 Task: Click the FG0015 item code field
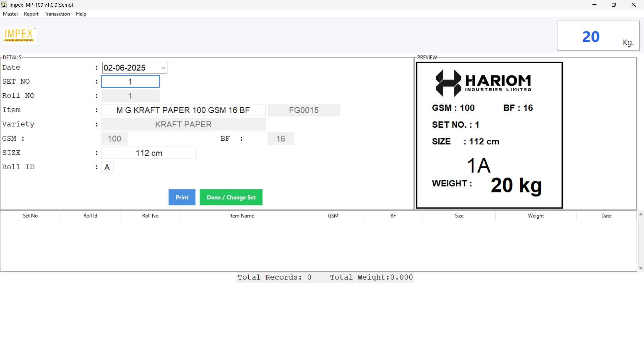point(303,110)
